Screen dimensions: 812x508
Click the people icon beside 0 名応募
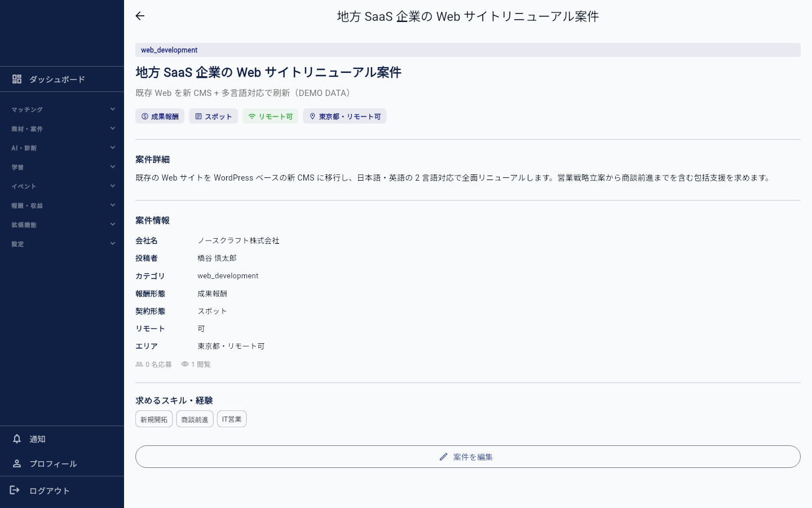click(x=139, y=364)
